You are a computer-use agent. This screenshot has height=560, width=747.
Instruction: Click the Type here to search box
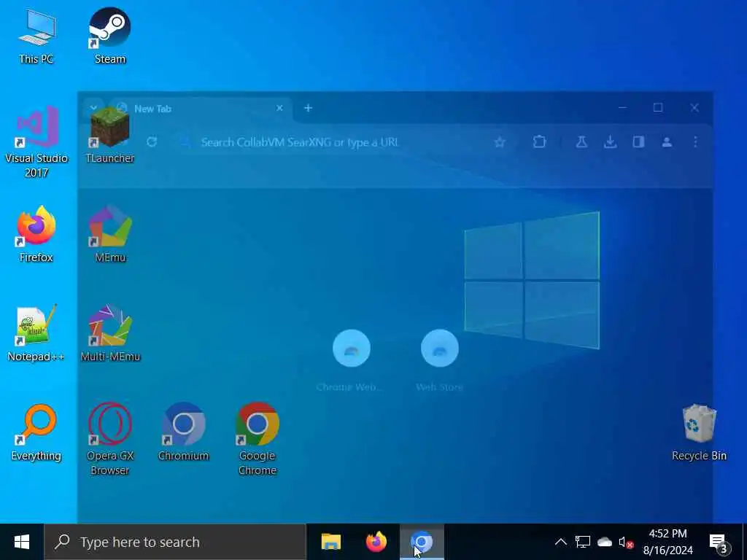coord(175,542)
